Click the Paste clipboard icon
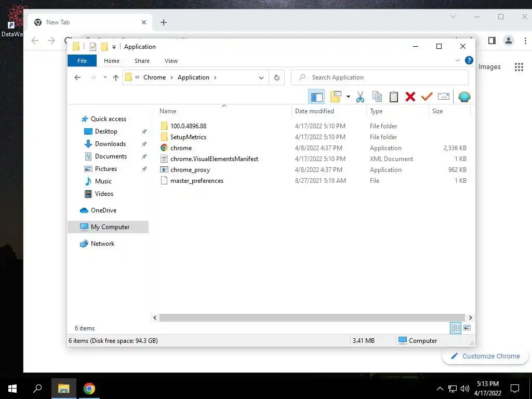 394,97
